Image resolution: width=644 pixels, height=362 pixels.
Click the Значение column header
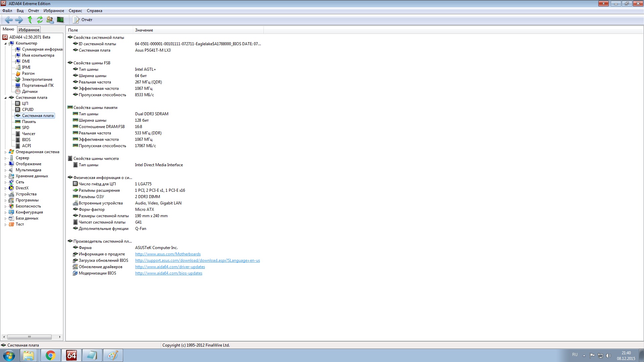pos(144,30)
